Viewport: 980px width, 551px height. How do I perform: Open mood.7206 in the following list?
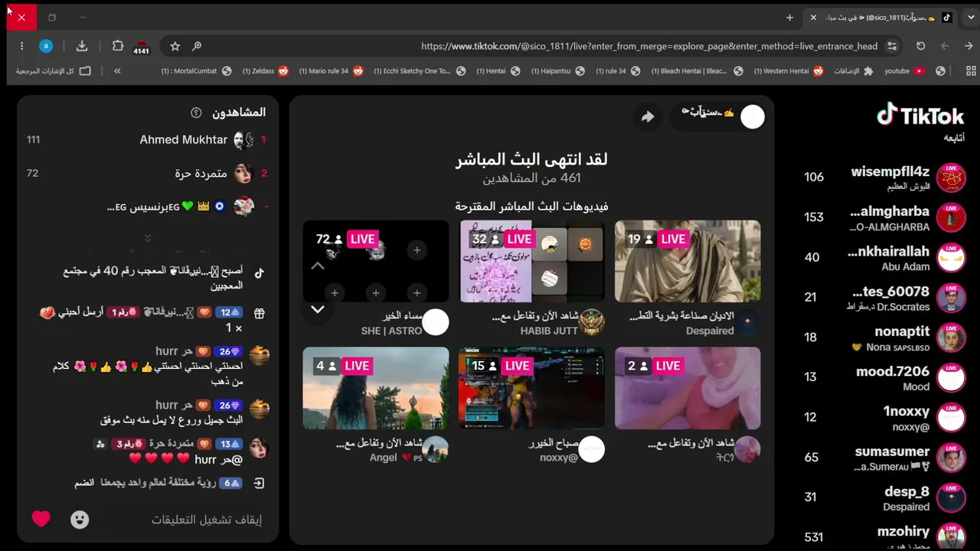coord(885,378)
